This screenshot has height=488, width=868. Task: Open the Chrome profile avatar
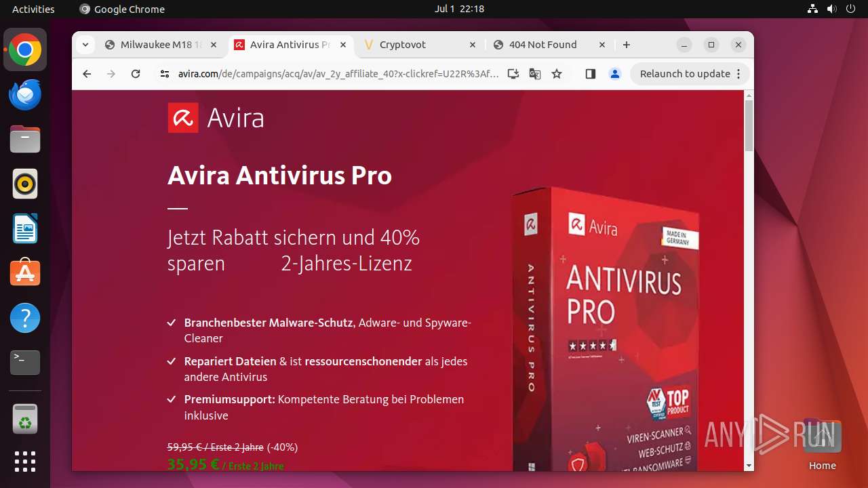point(615,74)
